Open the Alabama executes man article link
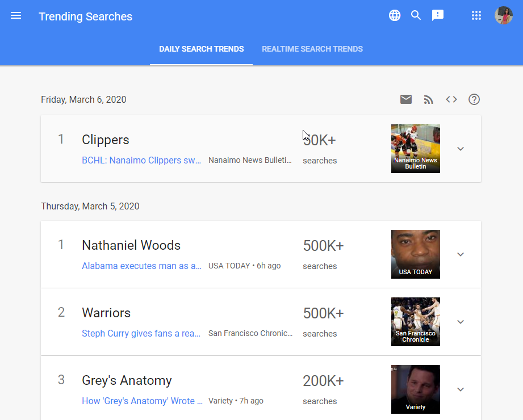The height and width of the screenshot is (420, 523). pos(141,266)
